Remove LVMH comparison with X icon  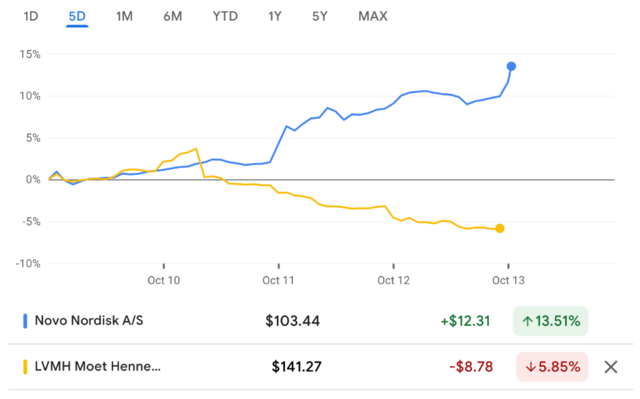611,367
